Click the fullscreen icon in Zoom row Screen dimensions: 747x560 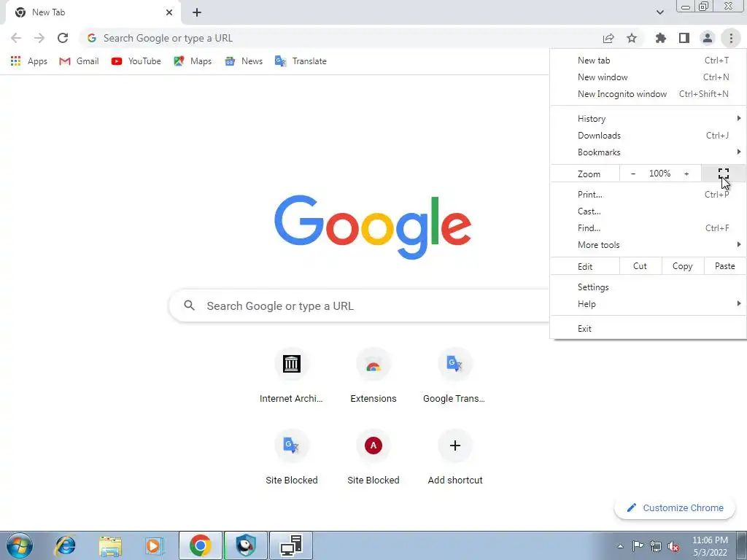[723, 174]
